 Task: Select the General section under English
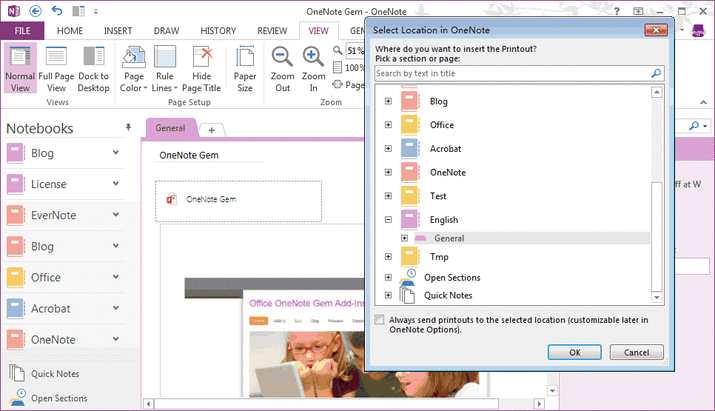[x=449, y=238]
